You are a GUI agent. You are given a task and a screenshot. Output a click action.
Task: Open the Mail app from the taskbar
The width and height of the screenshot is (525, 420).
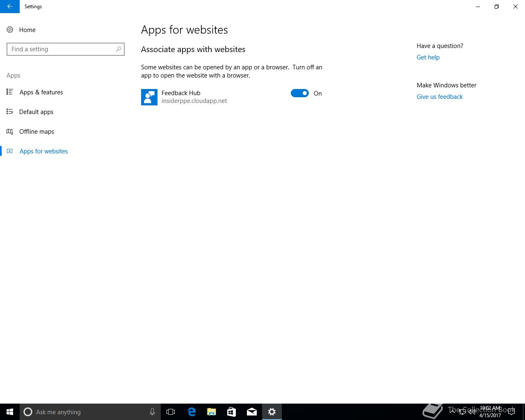click(x=251, y=412)
